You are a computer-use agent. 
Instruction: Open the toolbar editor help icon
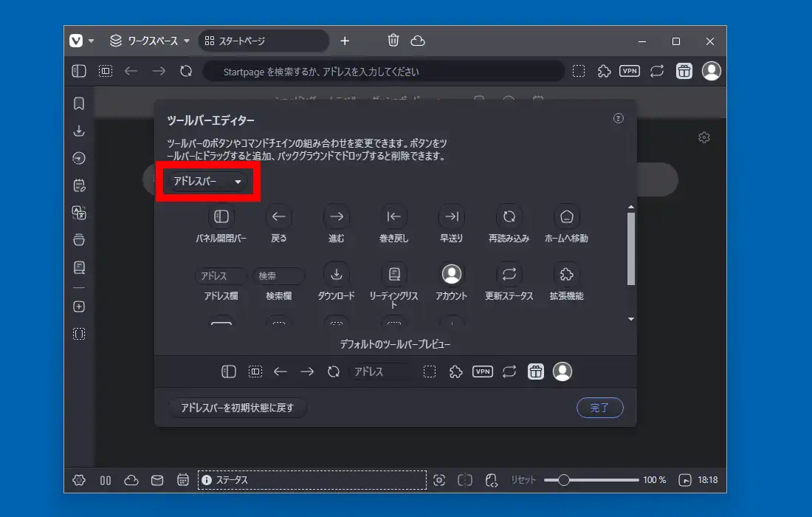pyautogui.click(x=619, y=119)
